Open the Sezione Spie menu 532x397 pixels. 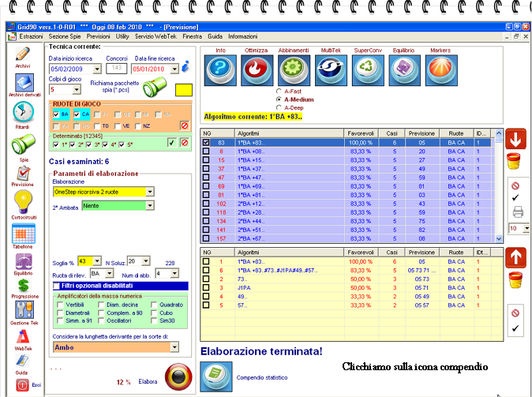coord(65,36)
